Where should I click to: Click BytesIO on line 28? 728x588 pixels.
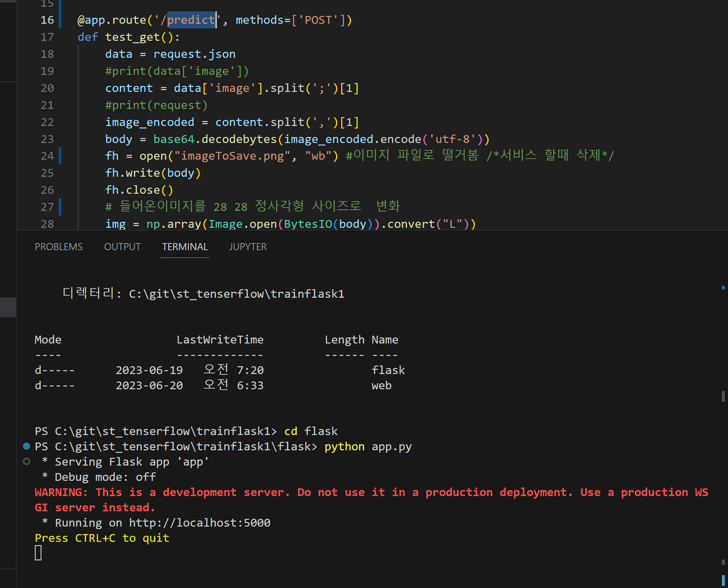point(308,224)
